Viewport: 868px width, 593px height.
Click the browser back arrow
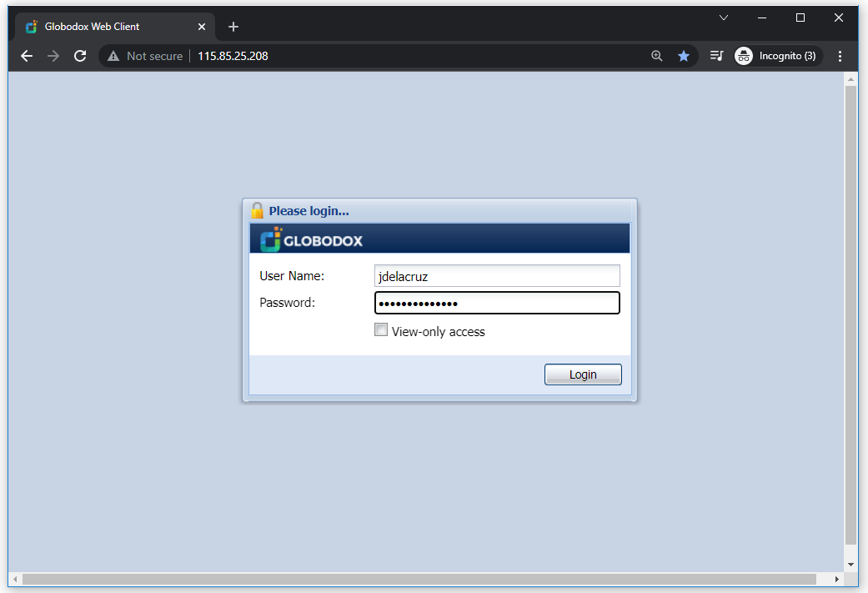click(27, 56)
